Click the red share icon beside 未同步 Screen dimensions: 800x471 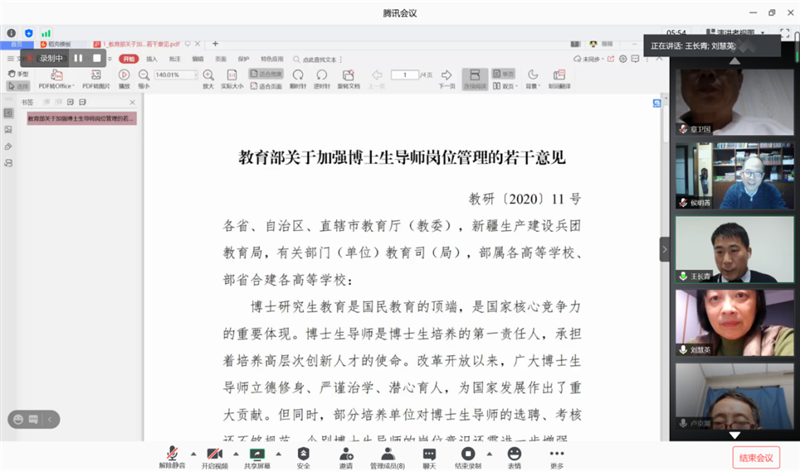point(611,59)
